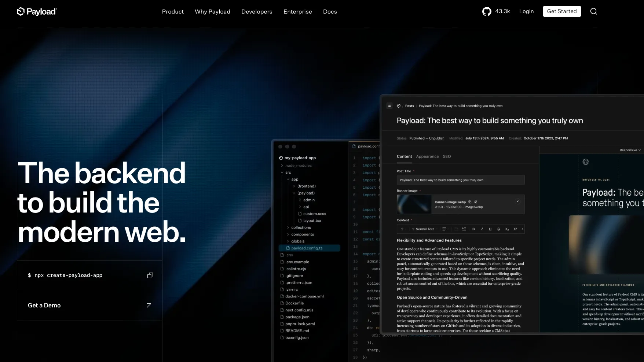Viewport: 644px width, 362px height.
Task: Click the decrease indent icon in editor
Action: coord(456,229)
